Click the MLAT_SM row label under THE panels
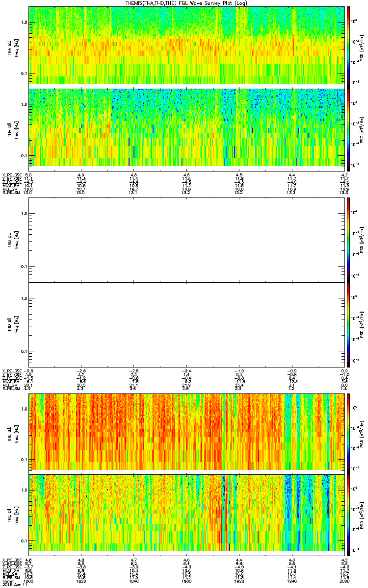 (x=10, y=570)
